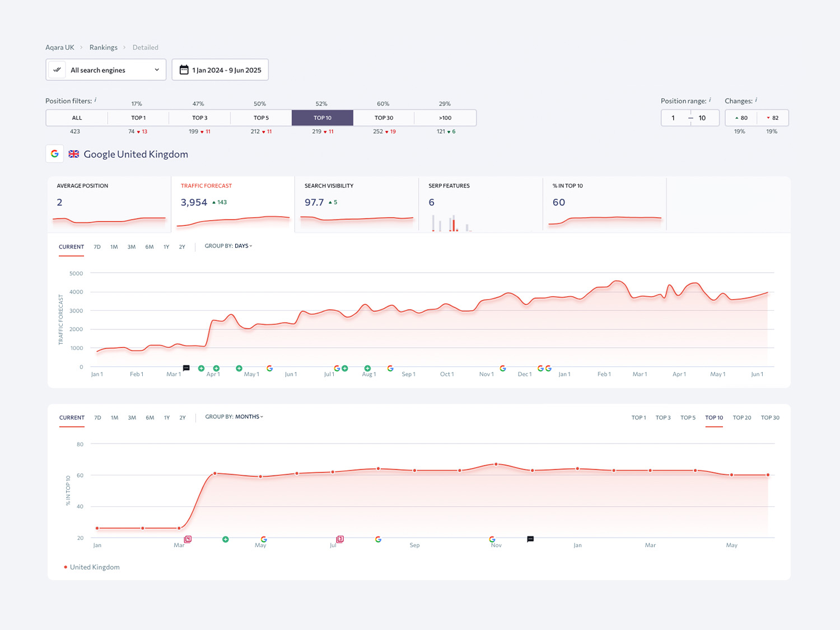
Task: Click Google update marker near Nov 1
Action: pos(503,368)
